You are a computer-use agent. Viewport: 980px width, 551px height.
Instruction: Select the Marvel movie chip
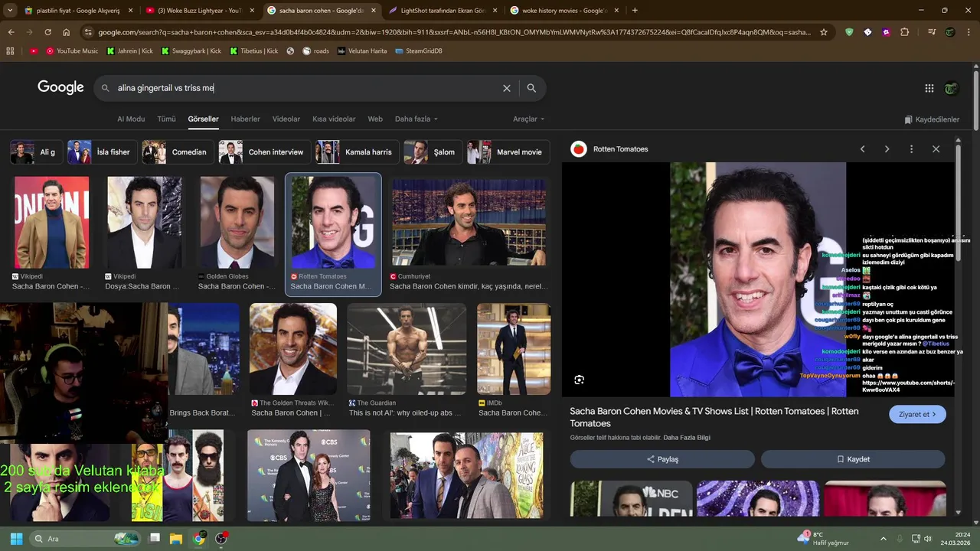(x=508, y=152)
